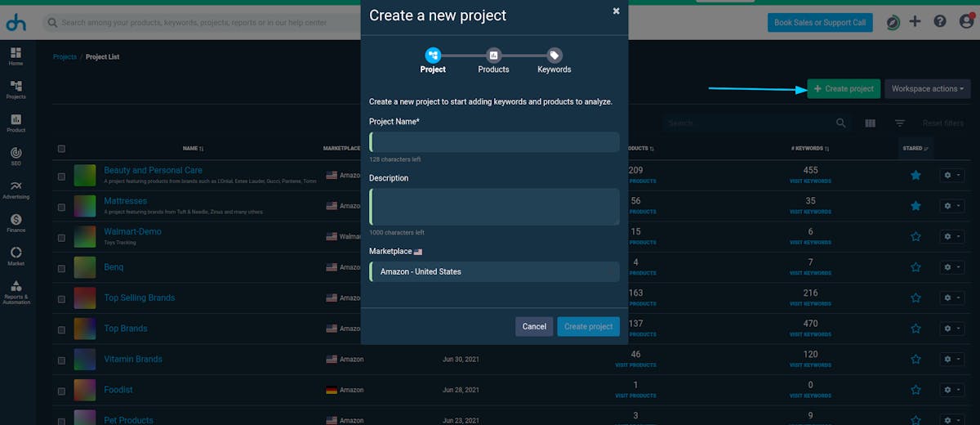The image size is (980, 425).
Task: Open gear menu for Vitamin Brands row
Action: pyautogui.click(x=951, y=359)
